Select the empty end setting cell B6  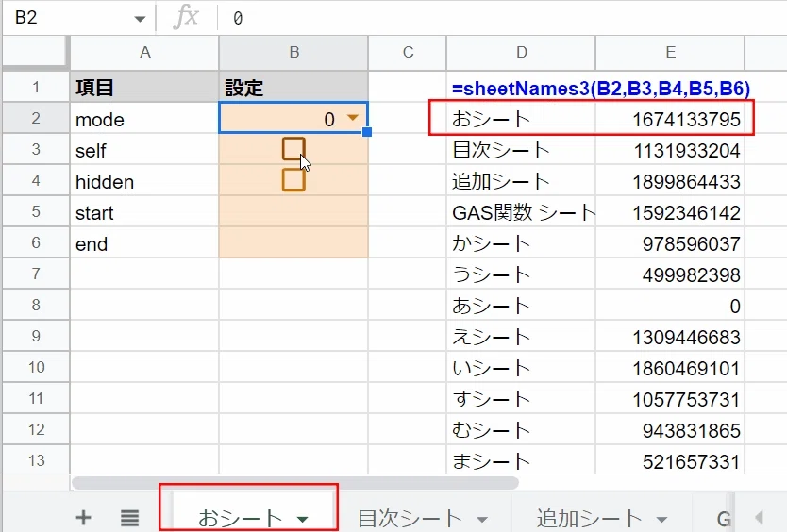click(293, 243)
